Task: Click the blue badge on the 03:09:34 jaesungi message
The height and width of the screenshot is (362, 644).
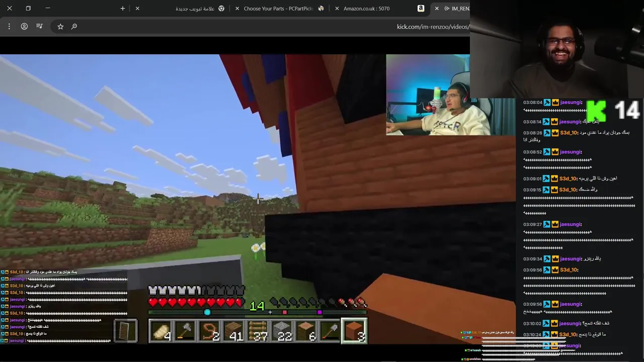Action: [547, 259]
